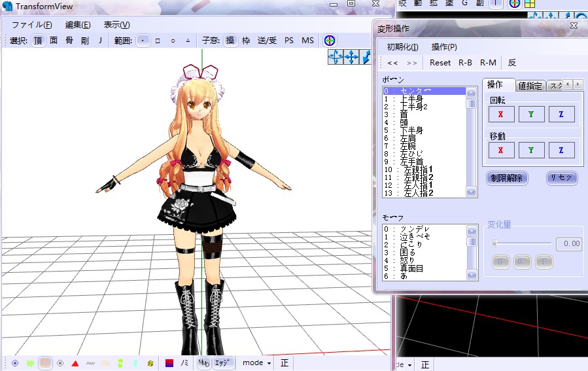Viewport: 588px width, 371px height.
Task: Toggle the 操 sub-window button
Action: click(230, 41)
